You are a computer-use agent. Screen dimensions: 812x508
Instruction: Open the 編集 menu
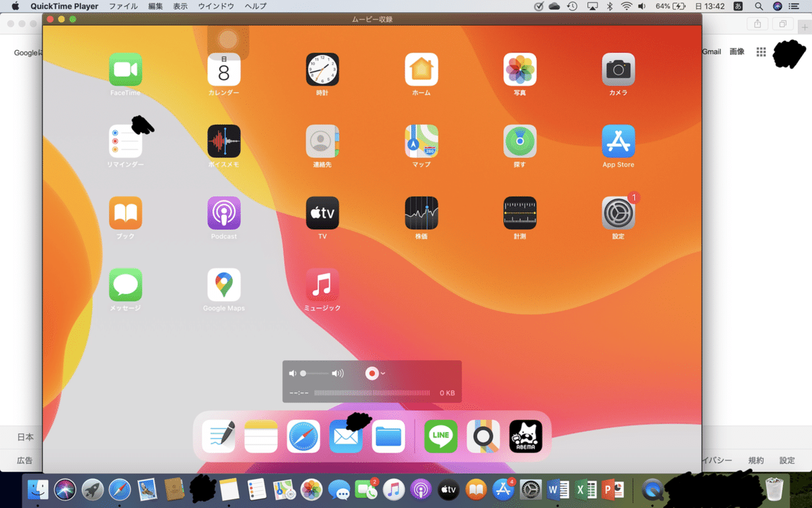pos(156,6)
